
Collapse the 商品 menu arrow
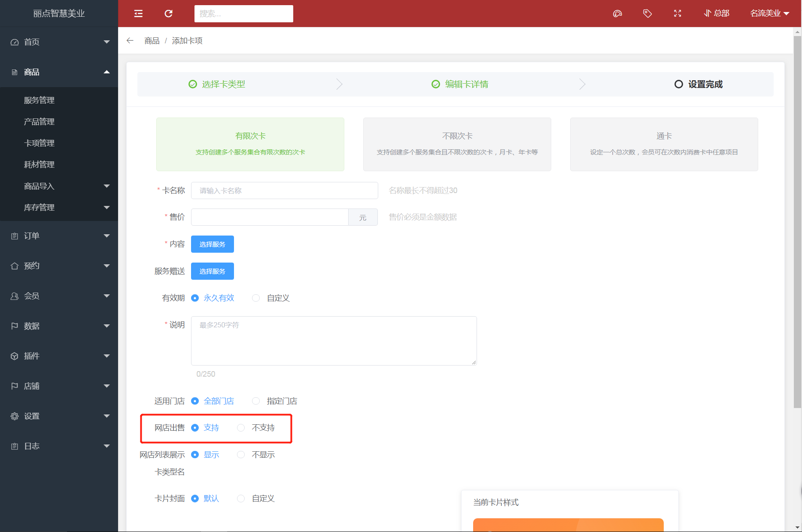pyautogui.click(x=107, y=72)
